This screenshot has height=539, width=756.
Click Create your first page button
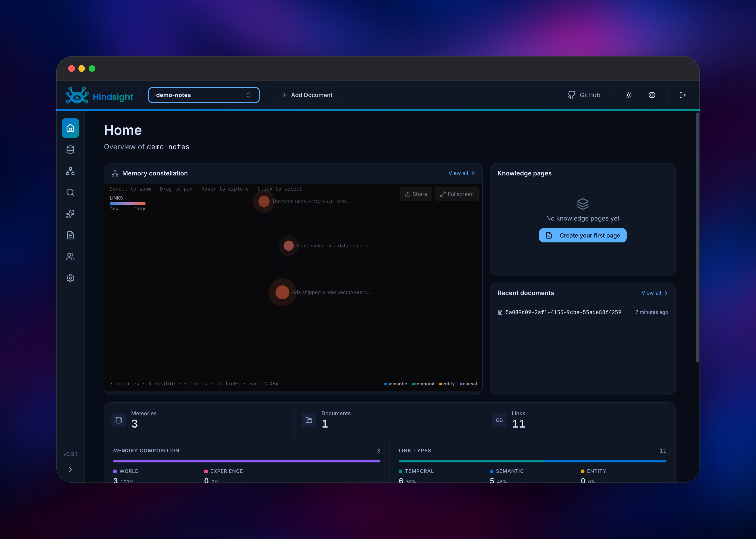tap(583, 235)
